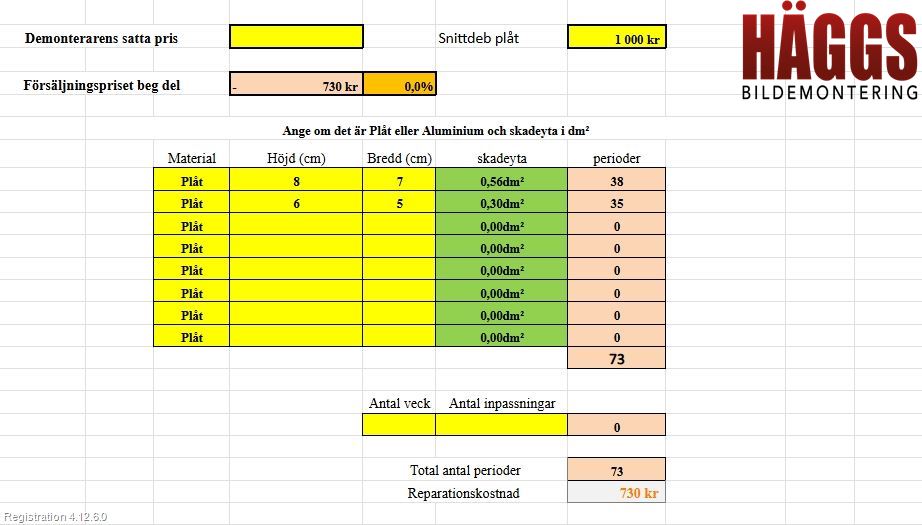
Task: Select first row Plåt material cell
Action: pyautogui.click(x=192, y=179)
